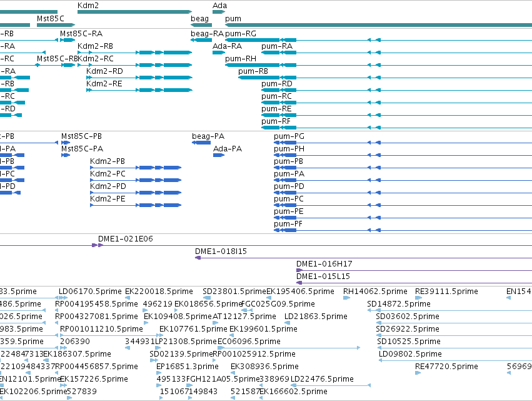Select the beag-PA protein label
The height and width of the screenshot is (401, 532).
(208, 136)
